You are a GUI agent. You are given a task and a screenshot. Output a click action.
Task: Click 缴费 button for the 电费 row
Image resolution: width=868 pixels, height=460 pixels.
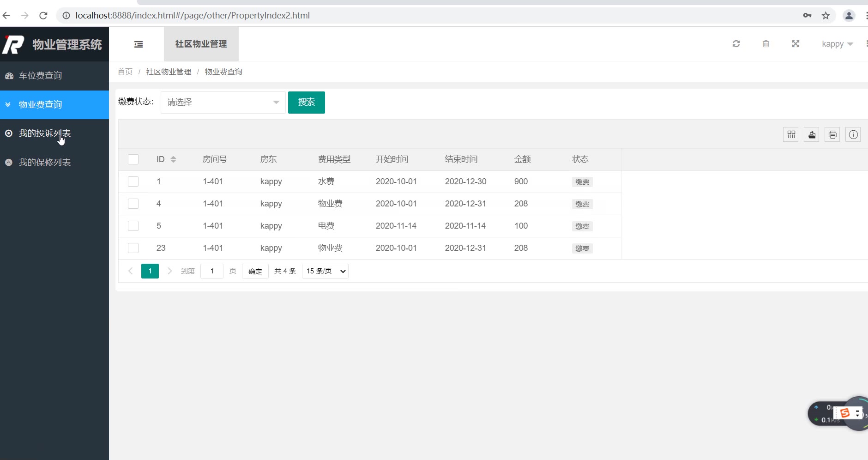coord(582,226)
